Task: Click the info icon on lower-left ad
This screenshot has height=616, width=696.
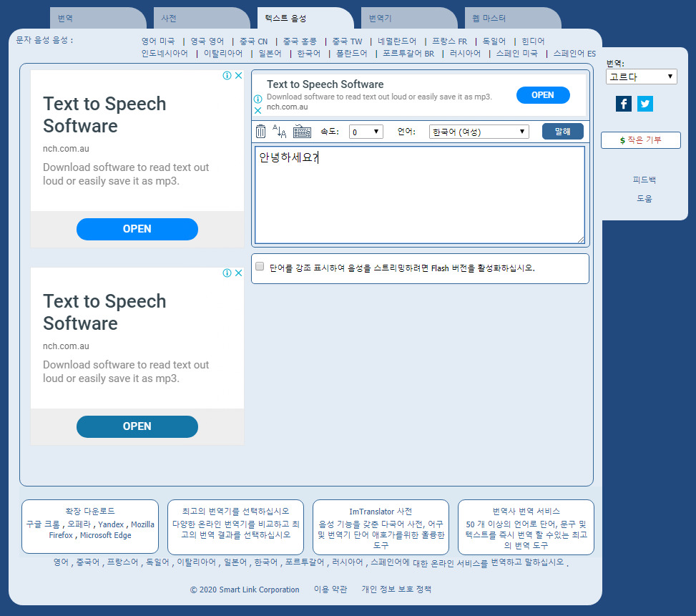Action: click(227, 273)
